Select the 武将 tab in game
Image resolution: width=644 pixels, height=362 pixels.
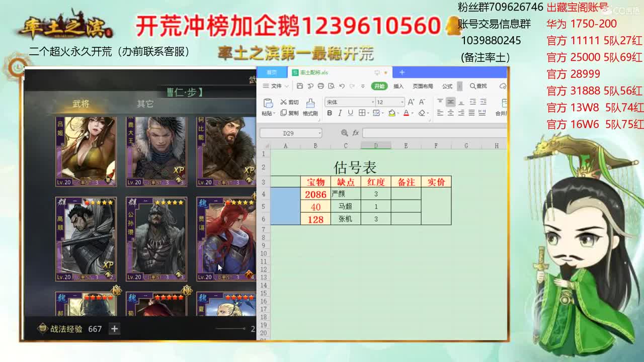(x=81, y=104)
